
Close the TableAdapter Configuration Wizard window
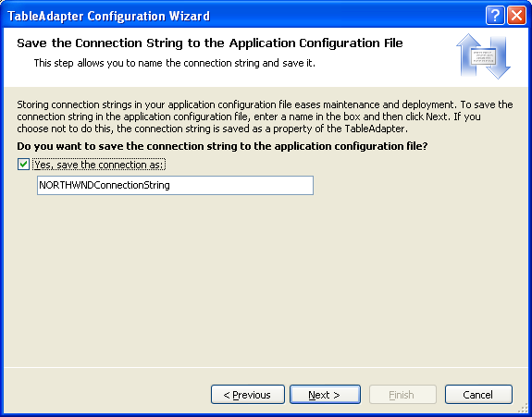[516, 16]
